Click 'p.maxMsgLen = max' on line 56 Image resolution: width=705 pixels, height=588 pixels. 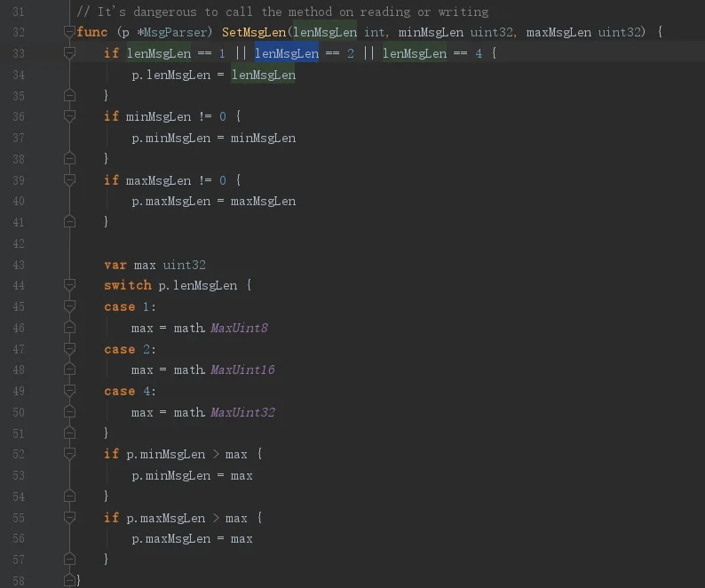pos(192,538)
